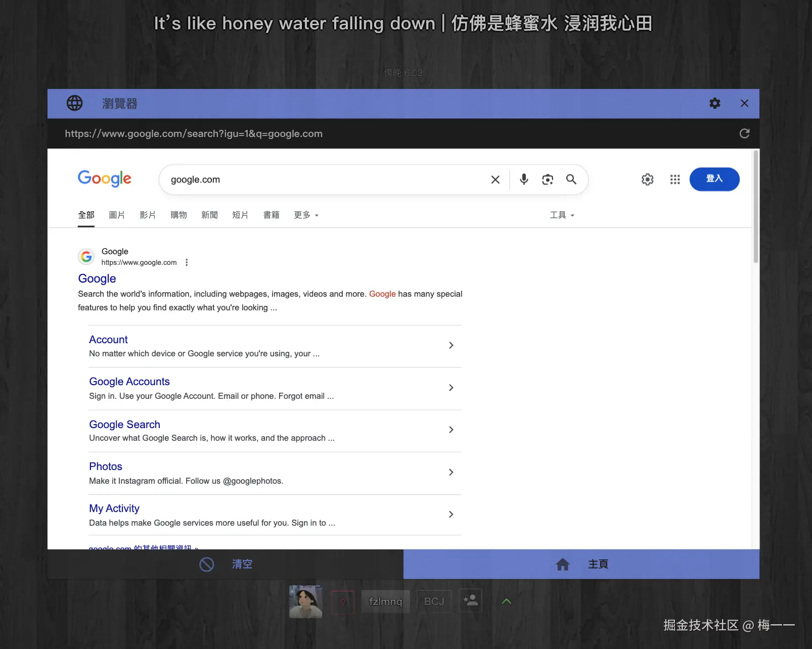Open the Google apps grid
812x649 pixels.
coord(675,179)
